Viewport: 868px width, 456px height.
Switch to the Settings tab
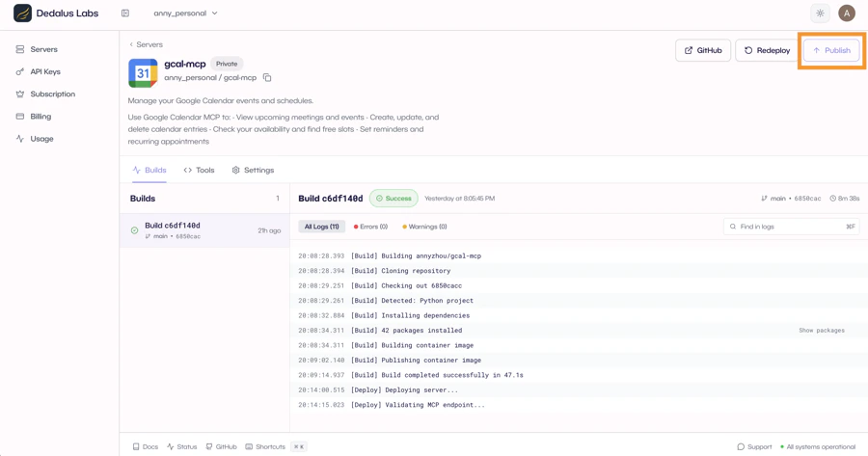pyautogui.click(x=253, y=170)
